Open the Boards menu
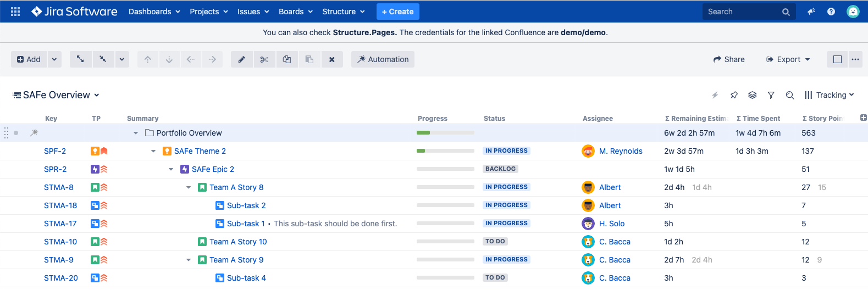Viewport: 868px width, 290px height. (296, 12)
